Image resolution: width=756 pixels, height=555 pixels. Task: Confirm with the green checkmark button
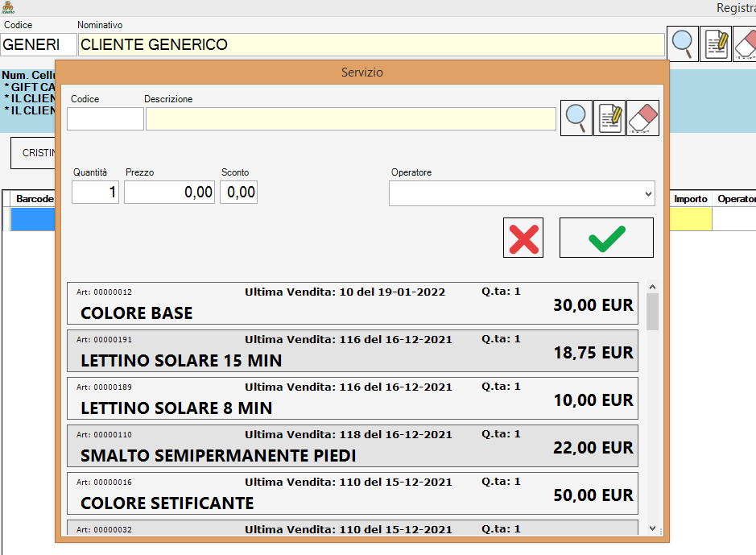606,238
